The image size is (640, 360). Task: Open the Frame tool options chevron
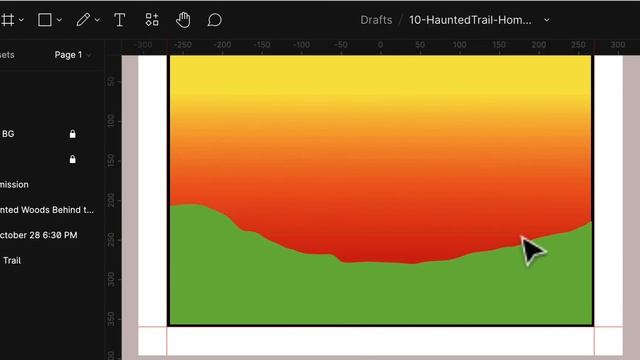[x=21, y=20]
